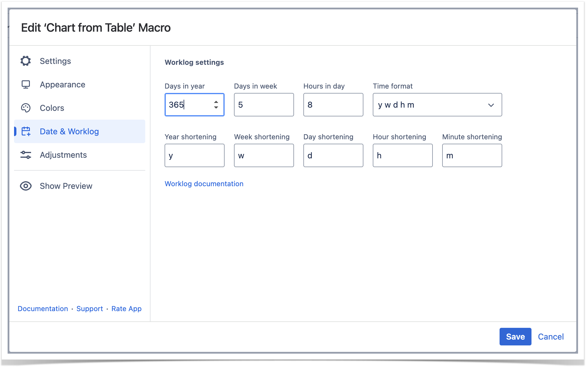Click the Hours in day input
This screenshot has width=588, height=368.
[333, 105]
